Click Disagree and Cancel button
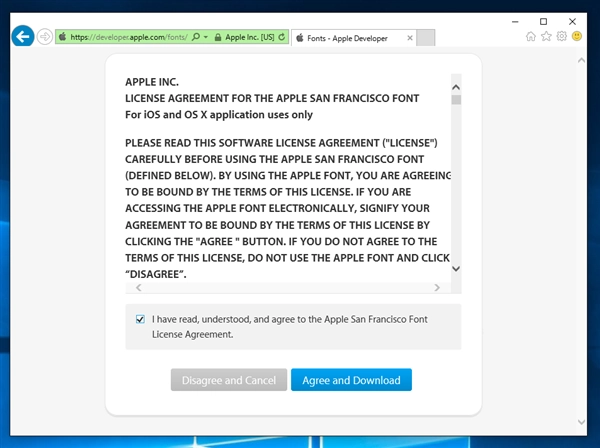The width and height of the screenshot is (600, 448). coord(229,380)
